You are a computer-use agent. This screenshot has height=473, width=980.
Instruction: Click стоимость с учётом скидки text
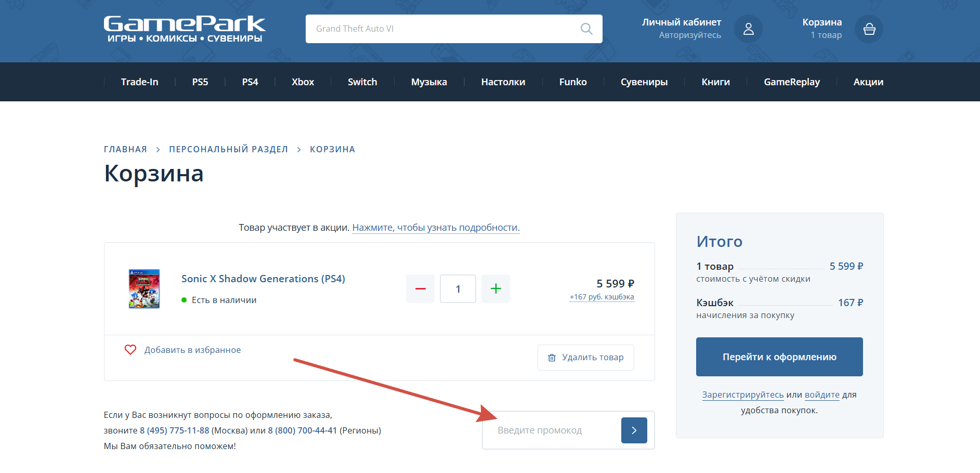click(753, 279)
